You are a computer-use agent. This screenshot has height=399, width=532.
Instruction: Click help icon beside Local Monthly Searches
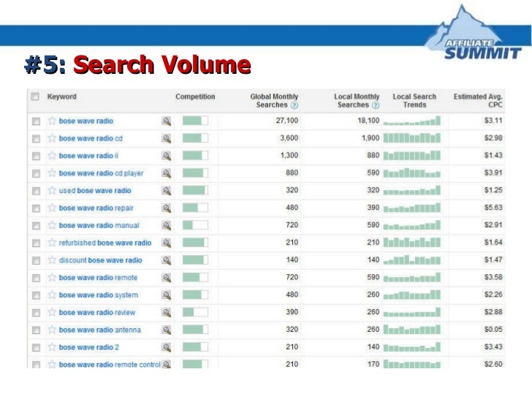point(376,105)
